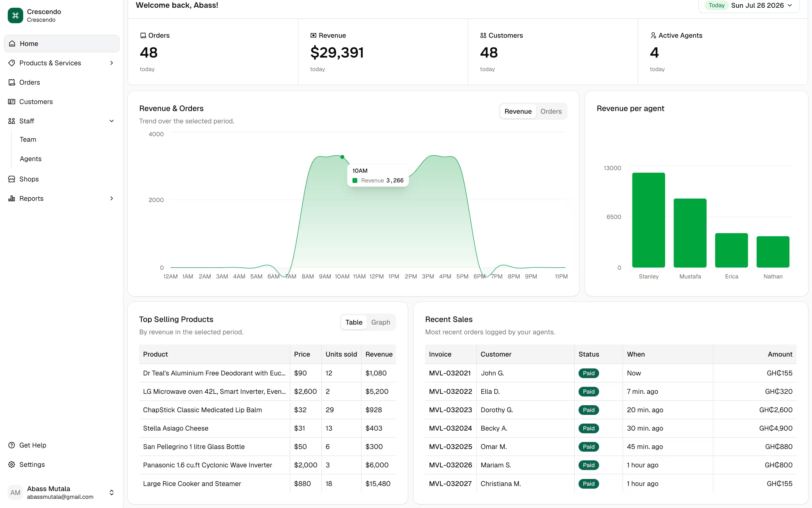Screen dimensions: 812x508
Task: Expand the Products & Services chevron
Action: [x=112, y=63]
